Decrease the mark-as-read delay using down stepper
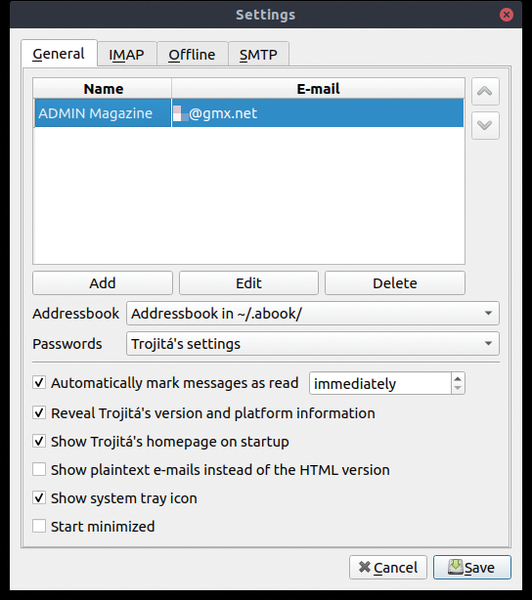 458,388
